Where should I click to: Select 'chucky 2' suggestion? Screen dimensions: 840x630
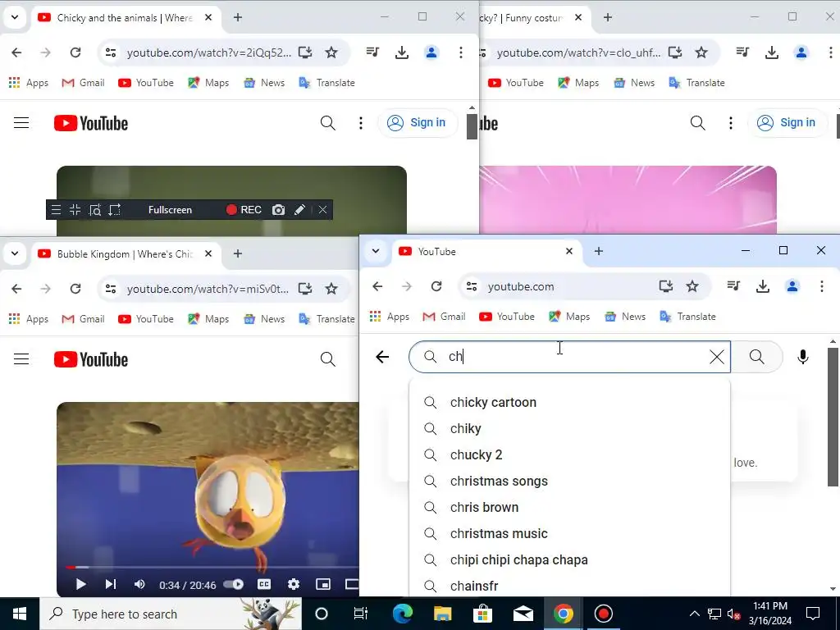pyautogui.click(x=569, y=454)
